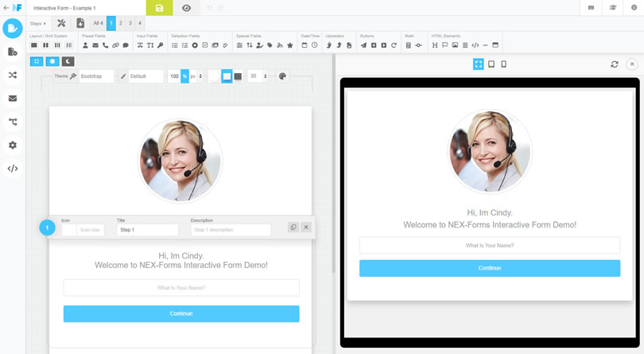This screenshot has height=354, width=644.
Task: Click Continue button in the preview pane
Action: [490, 268]
